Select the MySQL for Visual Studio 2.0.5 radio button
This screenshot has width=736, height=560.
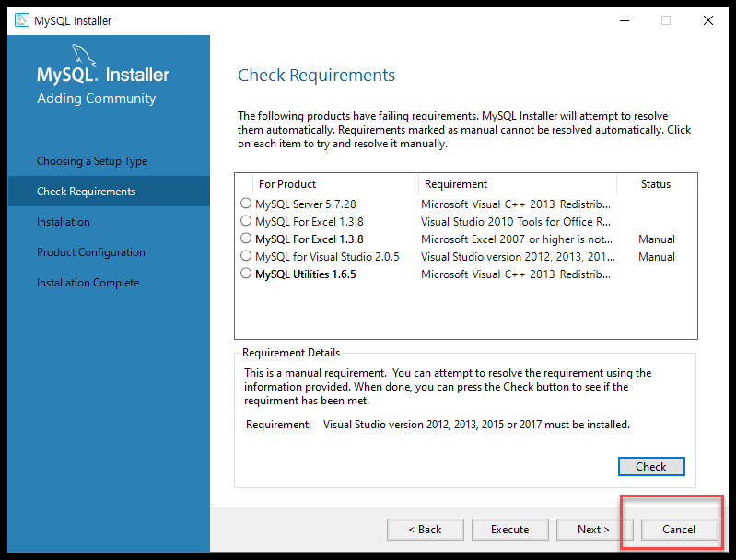246,256
